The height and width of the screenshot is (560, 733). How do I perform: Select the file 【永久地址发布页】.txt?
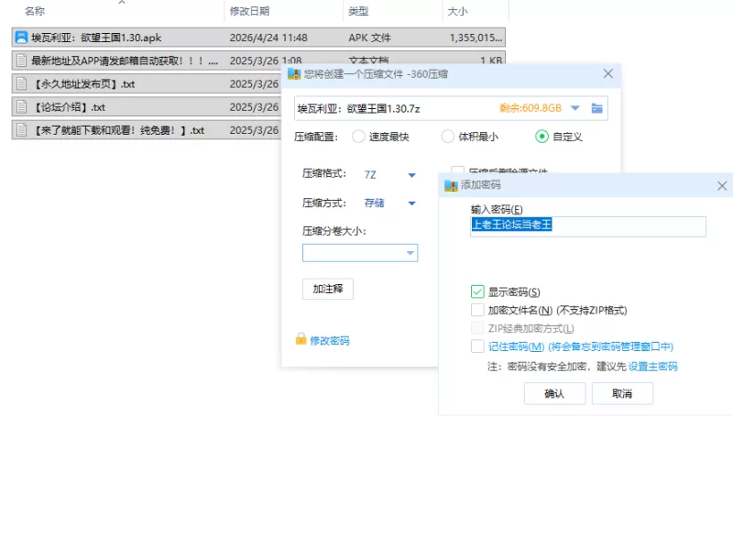point(83,83)
